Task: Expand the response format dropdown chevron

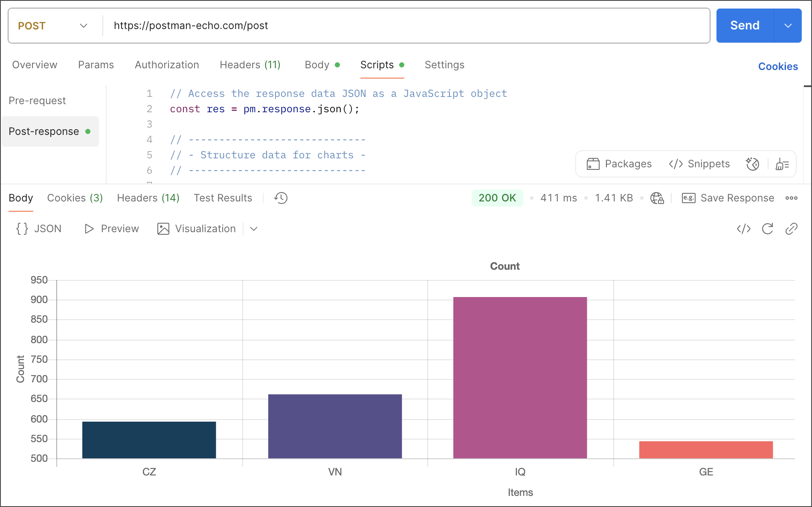Action: pos(254,229)
